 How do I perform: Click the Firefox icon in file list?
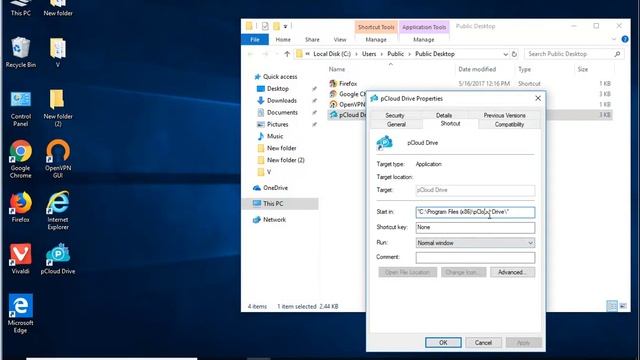[333, 83]
